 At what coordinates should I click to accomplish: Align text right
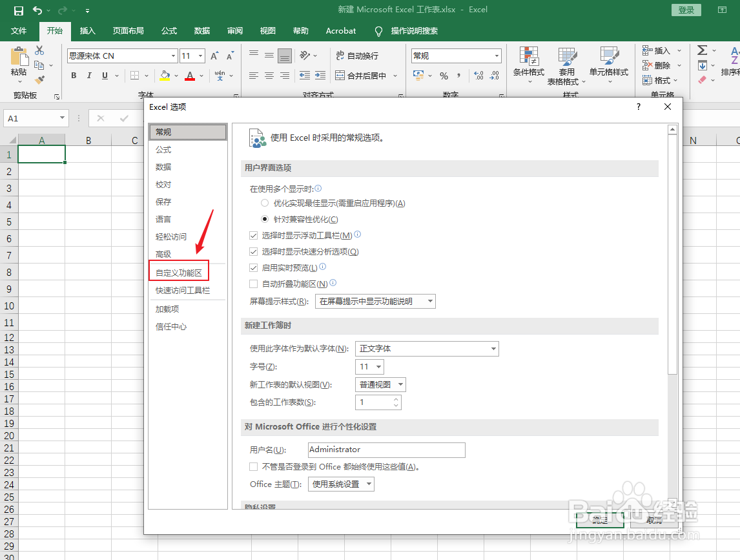(285, 76)
